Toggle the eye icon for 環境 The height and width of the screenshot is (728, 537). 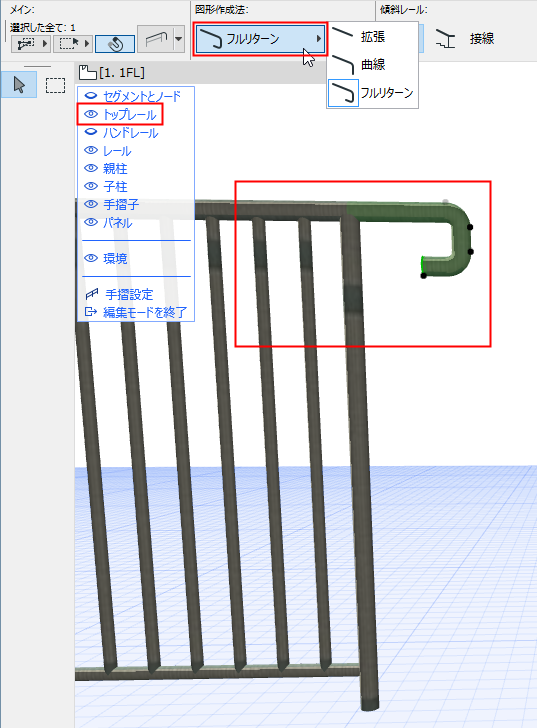[x=91, y=258]
